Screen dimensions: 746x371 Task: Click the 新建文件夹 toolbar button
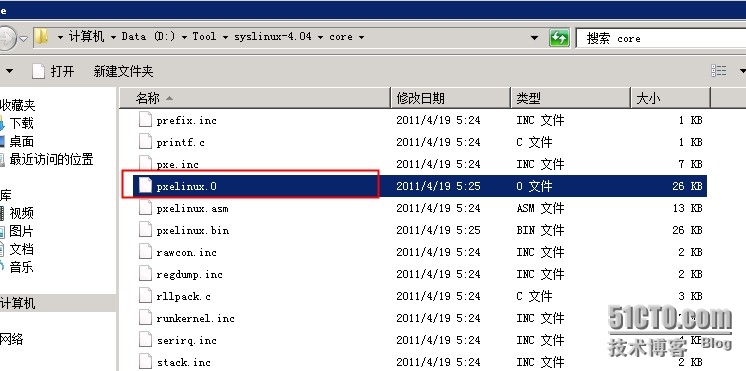coord(124,71)
